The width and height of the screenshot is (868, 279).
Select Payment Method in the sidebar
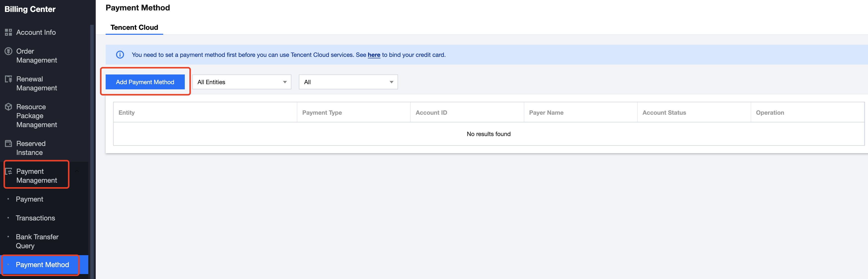tap(42, 265)
